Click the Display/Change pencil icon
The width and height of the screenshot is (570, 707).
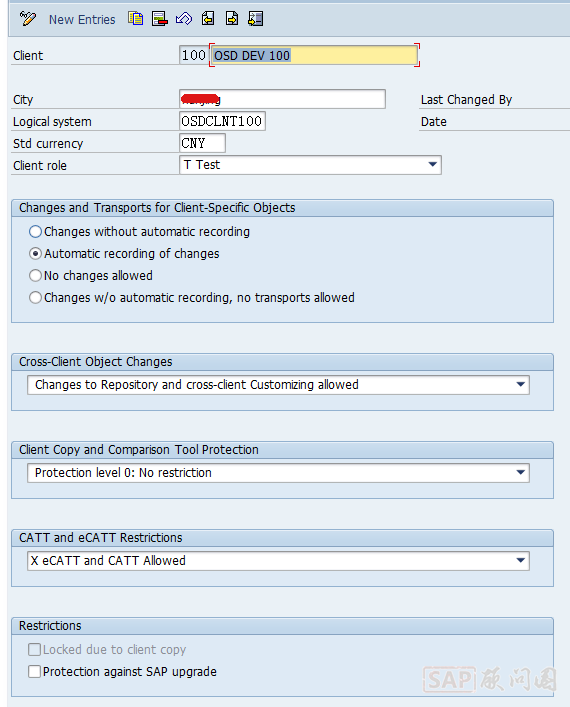tap(27, 19)
